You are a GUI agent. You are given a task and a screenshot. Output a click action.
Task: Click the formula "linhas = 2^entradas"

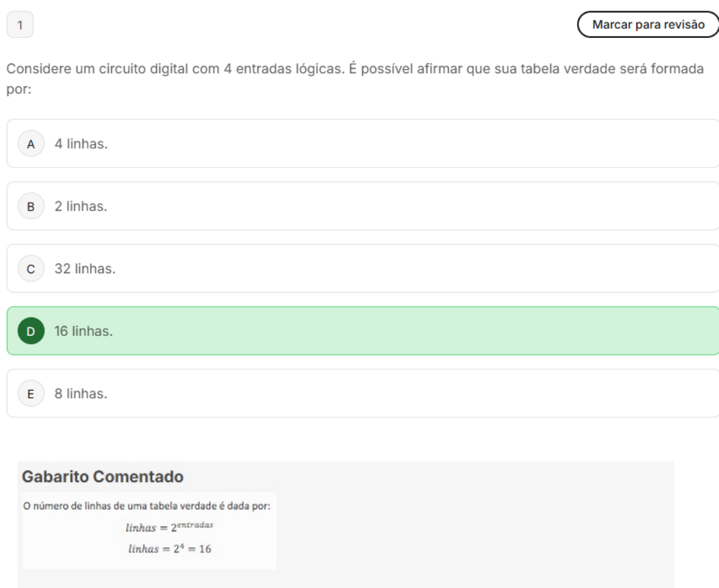[x=169, y=527]
